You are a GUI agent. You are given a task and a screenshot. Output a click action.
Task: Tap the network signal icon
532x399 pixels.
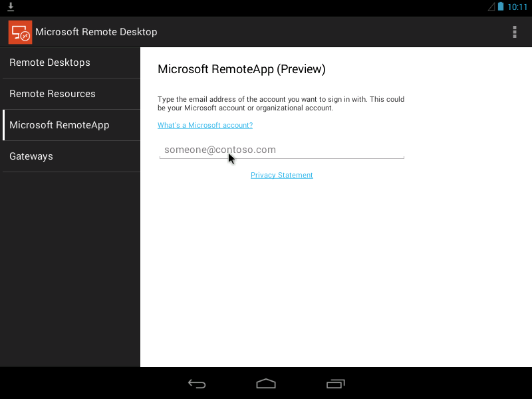click(490, 7)
